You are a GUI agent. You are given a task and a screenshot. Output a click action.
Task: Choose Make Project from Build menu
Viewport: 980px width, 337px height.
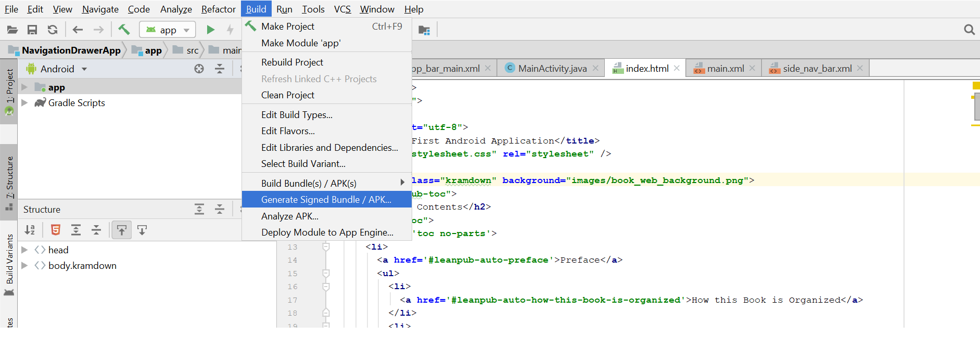point(327,27)
